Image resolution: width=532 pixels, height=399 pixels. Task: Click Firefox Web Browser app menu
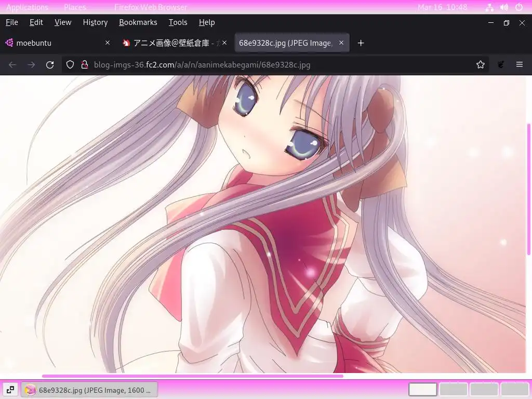pos(150,7)
